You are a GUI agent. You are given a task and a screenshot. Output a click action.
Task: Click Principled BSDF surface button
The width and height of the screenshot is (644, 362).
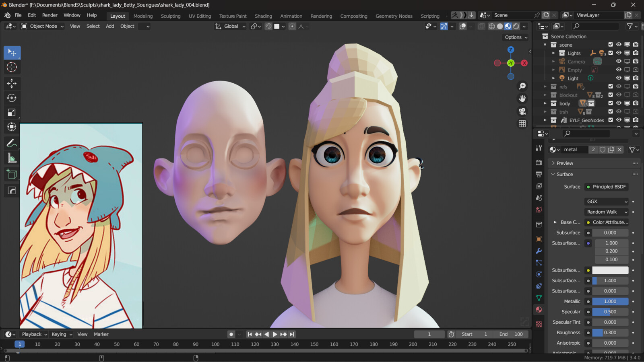tap(607, 187)
